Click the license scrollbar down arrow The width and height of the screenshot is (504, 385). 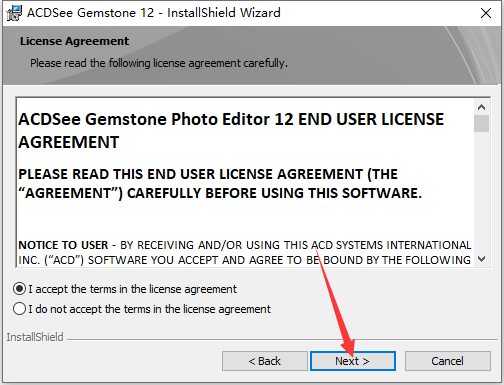click(x=481, y=259)
